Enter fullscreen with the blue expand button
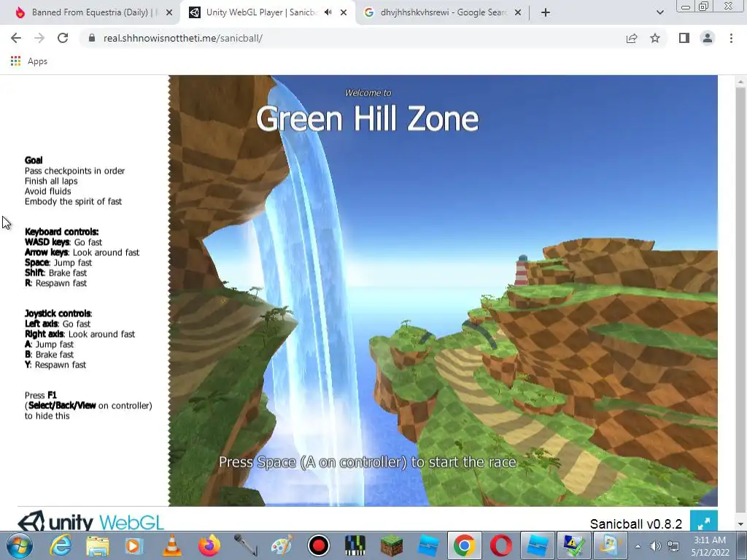This screenshot has width=747, height=560. point(704,522)
